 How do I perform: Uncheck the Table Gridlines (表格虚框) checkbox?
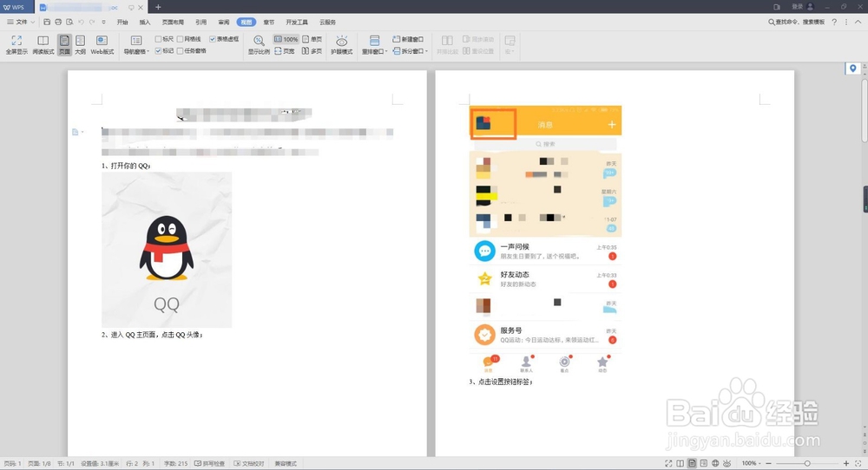coord(213,39)
